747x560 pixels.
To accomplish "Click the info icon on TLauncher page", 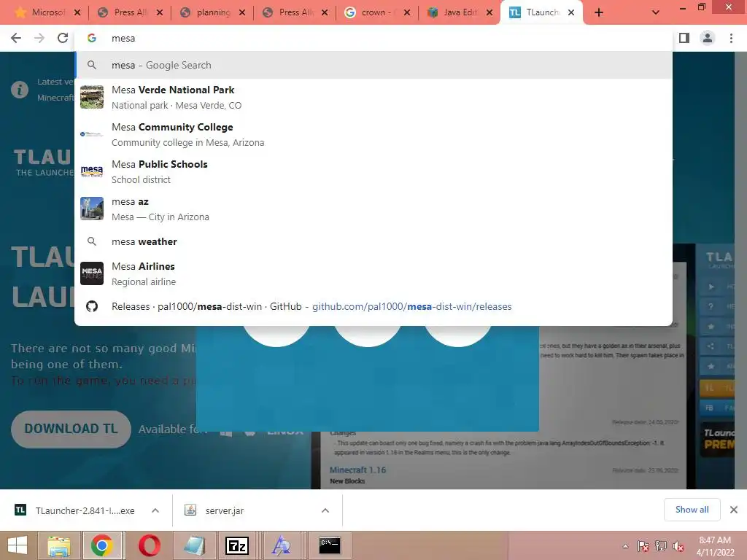I will click(x=20, y=90).
